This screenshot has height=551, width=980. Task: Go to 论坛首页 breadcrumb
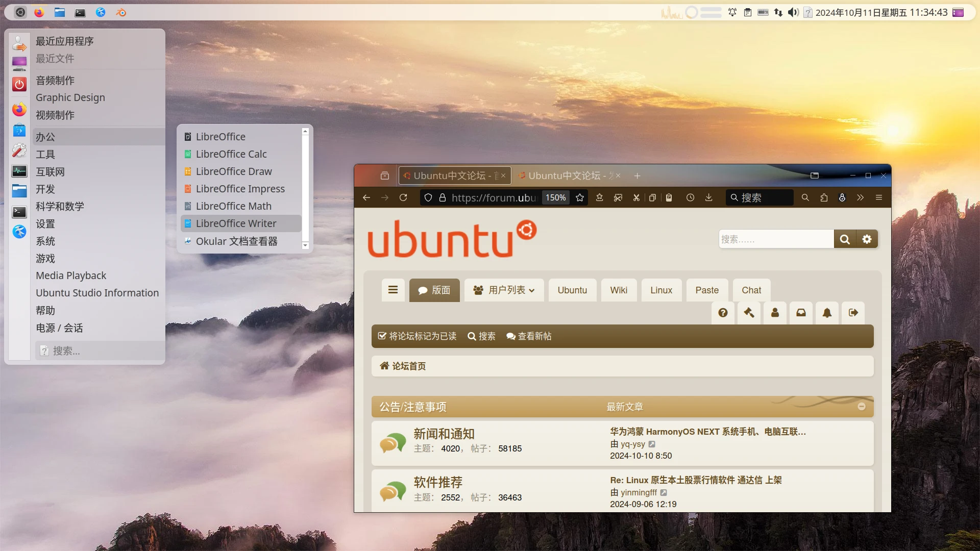point(403,366)
